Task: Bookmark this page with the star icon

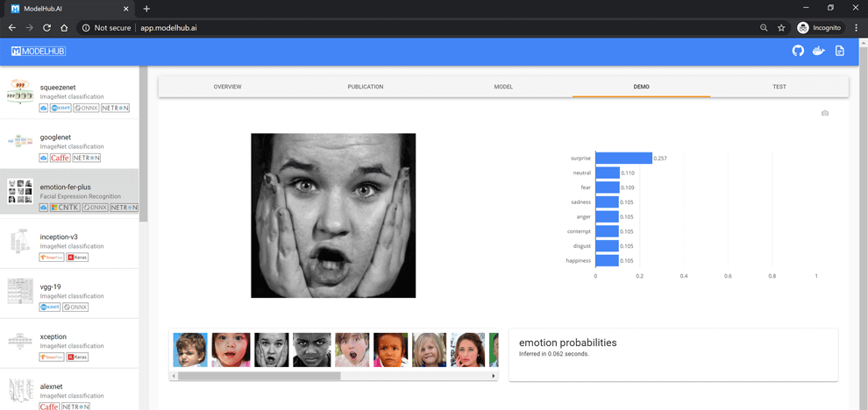Action: (x=781, y=28)
